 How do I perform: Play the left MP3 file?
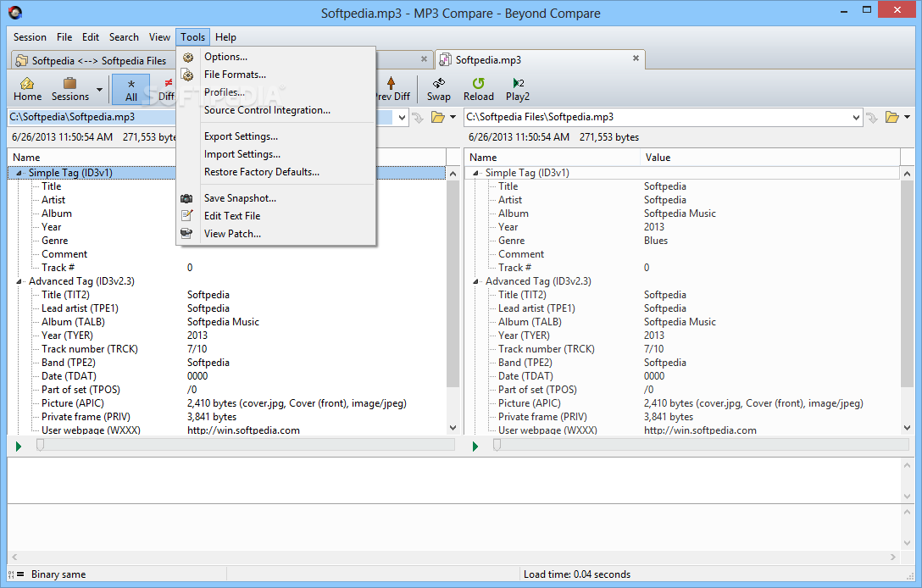[x=19, y=447]
